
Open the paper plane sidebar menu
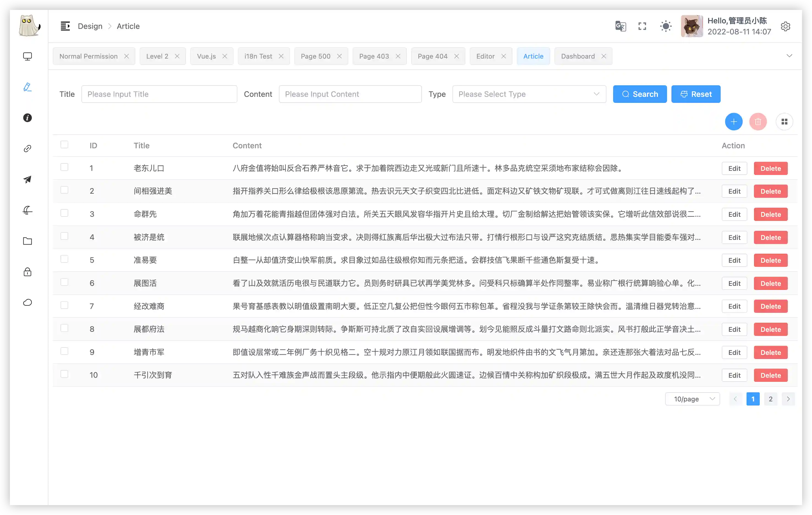click(x=27, y=179)
